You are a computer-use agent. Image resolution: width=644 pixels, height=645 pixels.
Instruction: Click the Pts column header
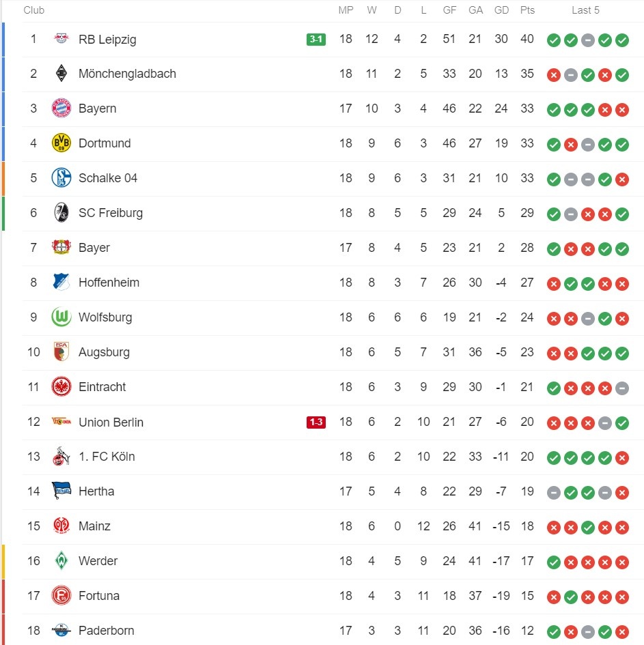tap(527, 10)
